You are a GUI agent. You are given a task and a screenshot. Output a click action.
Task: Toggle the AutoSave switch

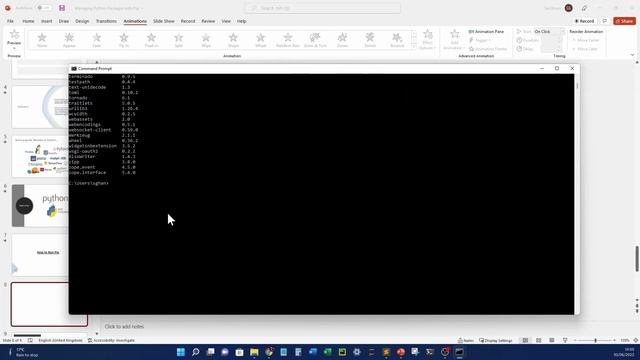coord(44,8)
